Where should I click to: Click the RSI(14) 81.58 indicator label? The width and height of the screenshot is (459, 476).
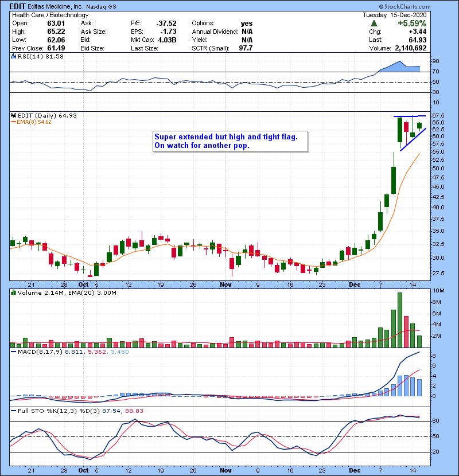40,56
